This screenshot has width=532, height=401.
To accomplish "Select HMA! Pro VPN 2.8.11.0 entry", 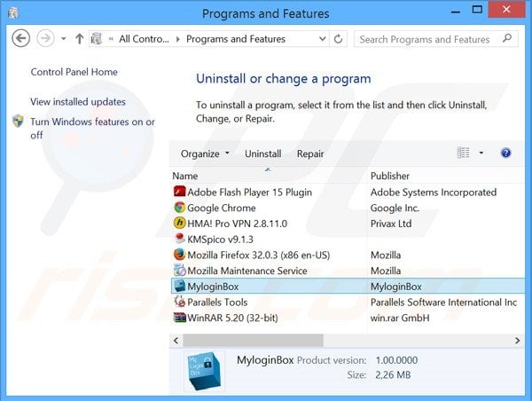I will pos(237,224).
